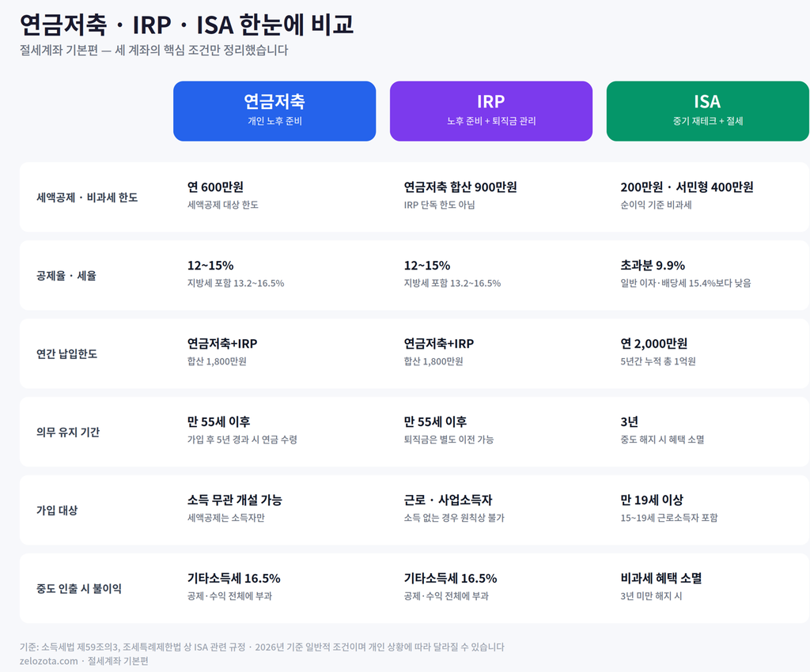Click the '퇴직금은 별도 이전 가능' note

[449, 440]
